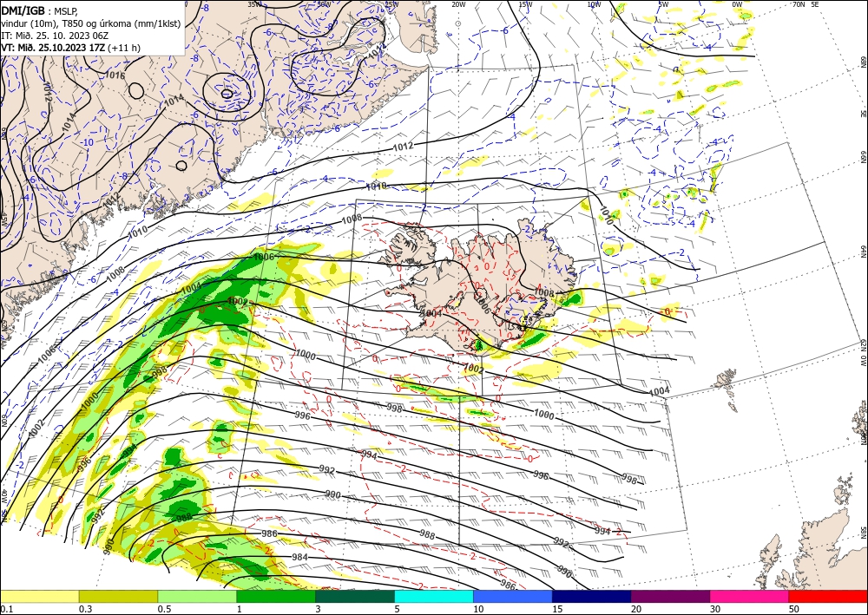Click the pink 30–50 legend band
This screenshot has width=868, height=615.
pyautogui.click(x=750, y=596)
